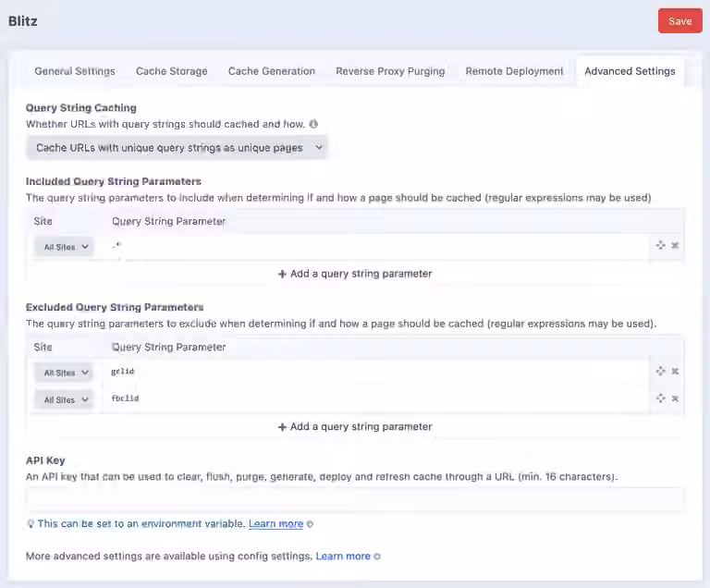710x588 pixels.
Task: Delete the fbclid excluded parameter row
Action: pos(675,398)
